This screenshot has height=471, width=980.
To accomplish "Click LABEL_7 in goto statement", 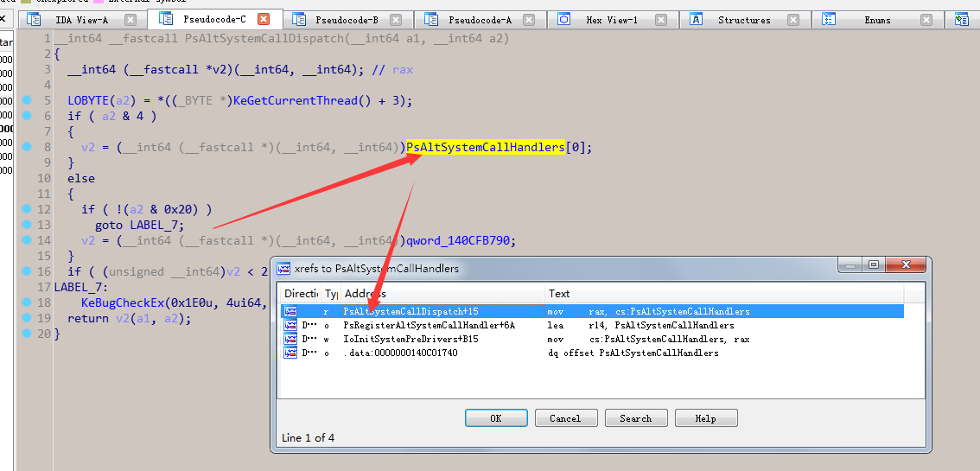I will point(154,225).
